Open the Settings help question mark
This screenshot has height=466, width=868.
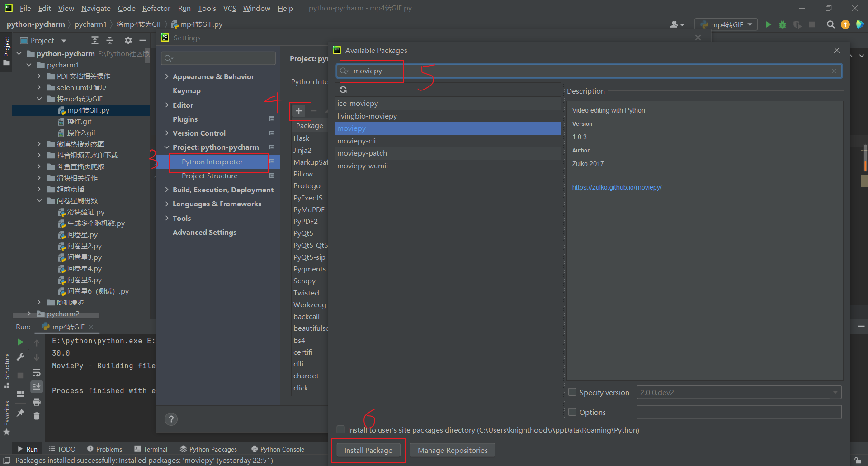point(171,419)
